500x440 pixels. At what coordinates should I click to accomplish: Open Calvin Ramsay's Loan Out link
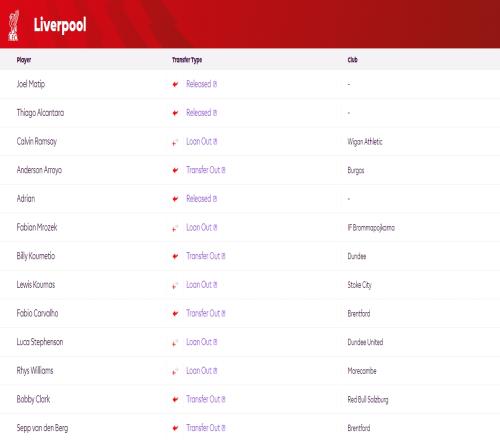202,141
